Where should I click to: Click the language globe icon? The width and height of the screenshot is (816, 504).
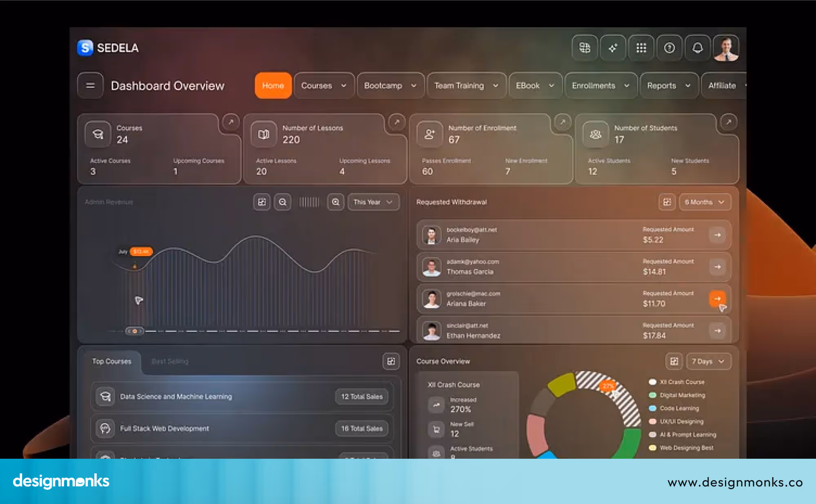pyautogui.click(x=585, y=48)
